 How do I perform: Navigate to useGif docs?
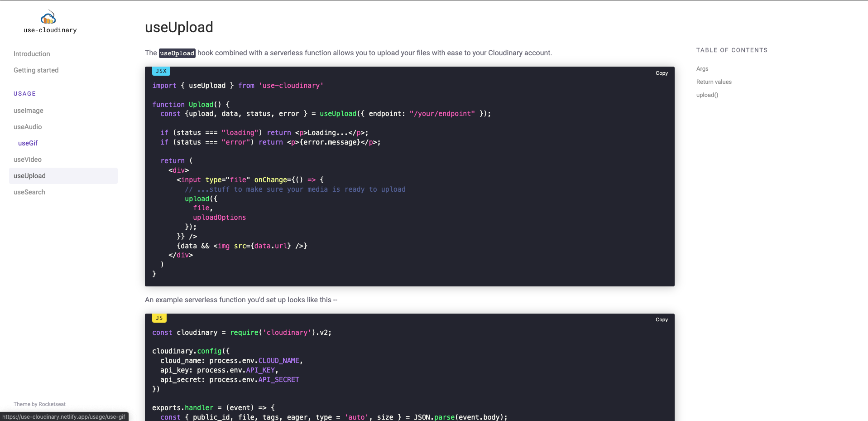point(28,143)
